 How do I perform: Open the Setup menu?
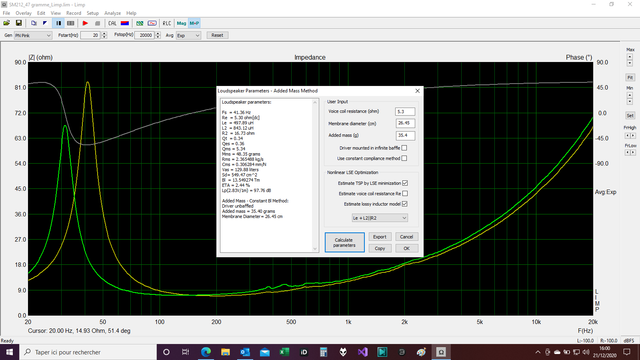[x=93, y=13]
